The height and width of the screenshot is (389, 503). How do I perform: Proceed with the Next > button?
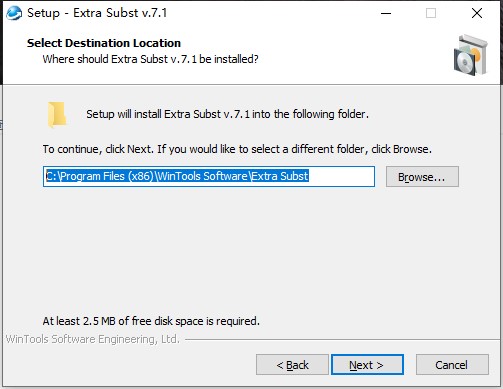[x=367, y=365]
